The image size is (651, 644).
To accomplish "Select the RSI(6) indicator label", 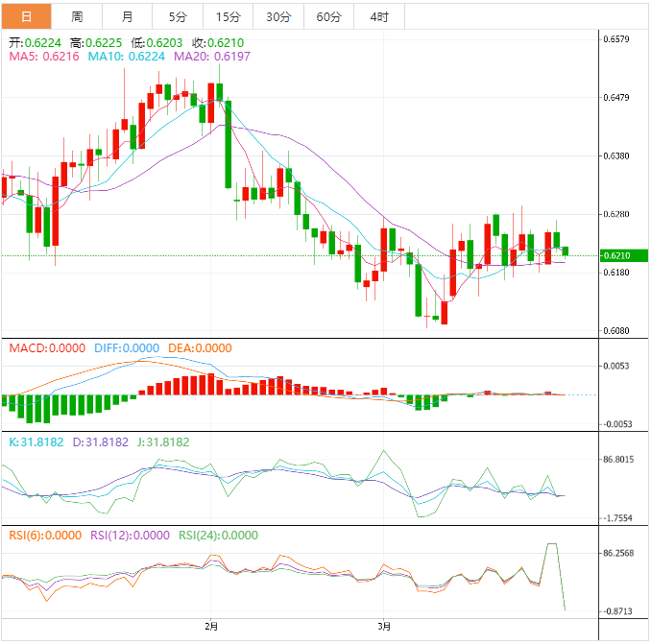I will point(45,536).
